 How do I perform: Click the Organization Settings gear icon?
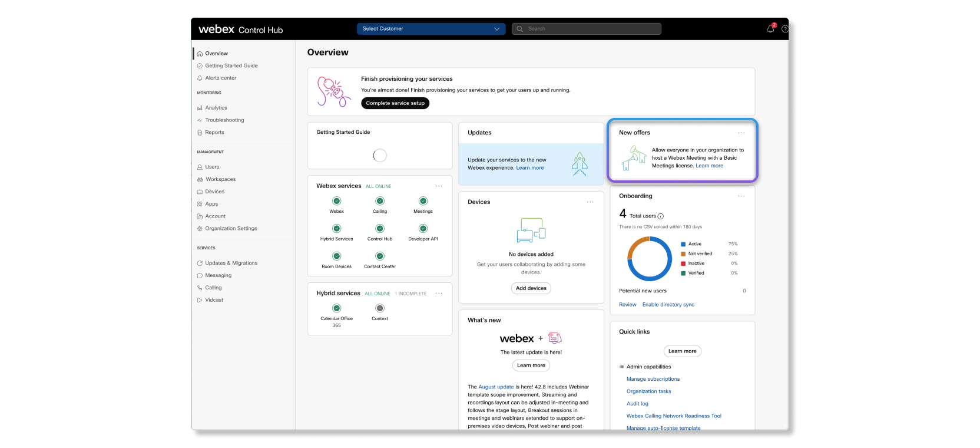[x=200, y=229]
